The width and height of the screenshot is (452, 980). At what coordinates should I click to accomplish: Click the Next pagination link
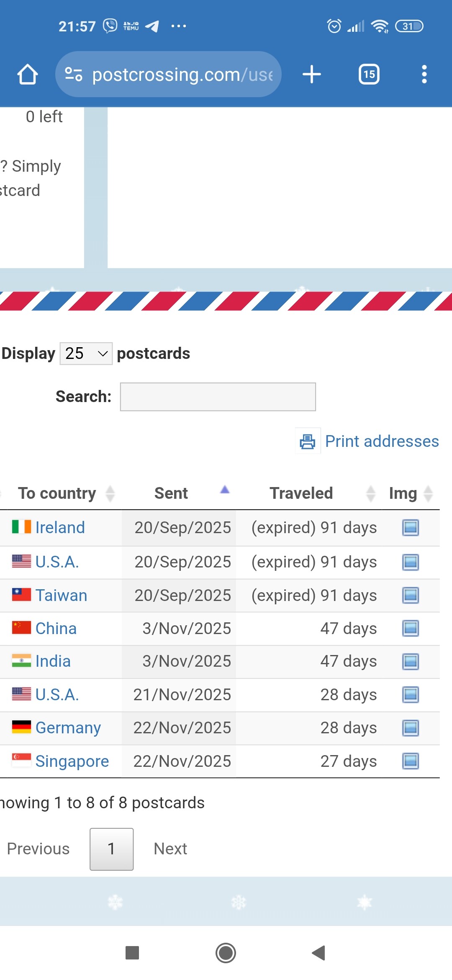170,849
